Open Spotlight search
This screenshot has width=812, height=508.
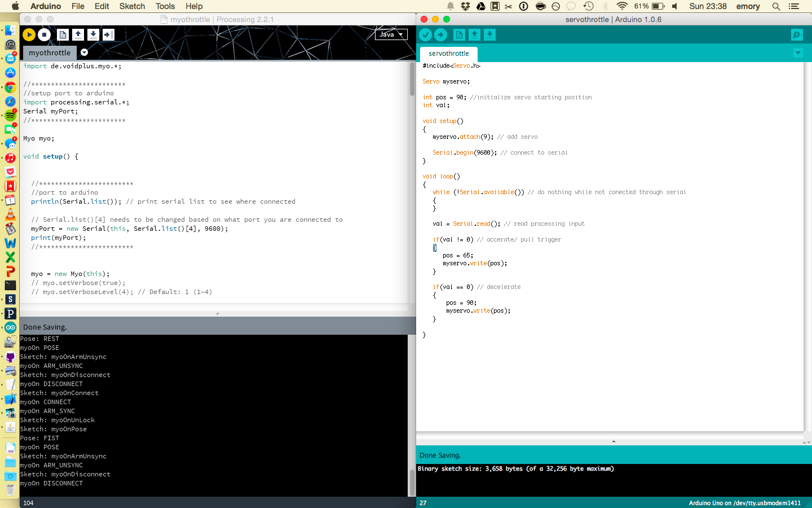(x=776, y=6)
